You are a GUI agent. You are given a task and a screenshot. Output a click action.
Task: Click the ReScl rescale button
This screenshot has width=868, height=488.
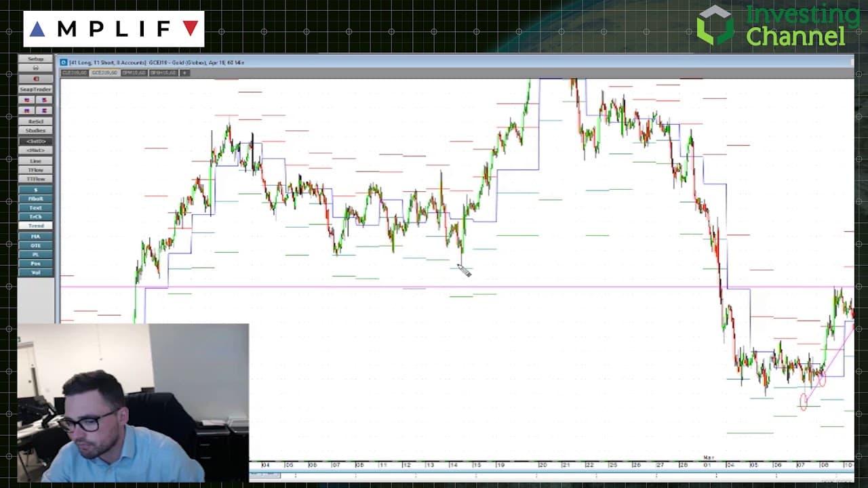[35, 121]
